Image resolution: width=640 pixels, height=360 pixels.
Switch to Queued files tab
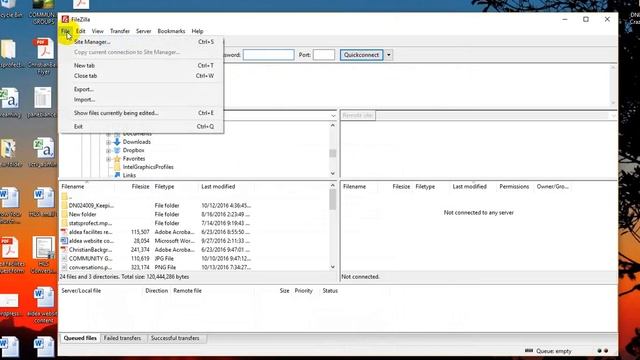point(80,338)
